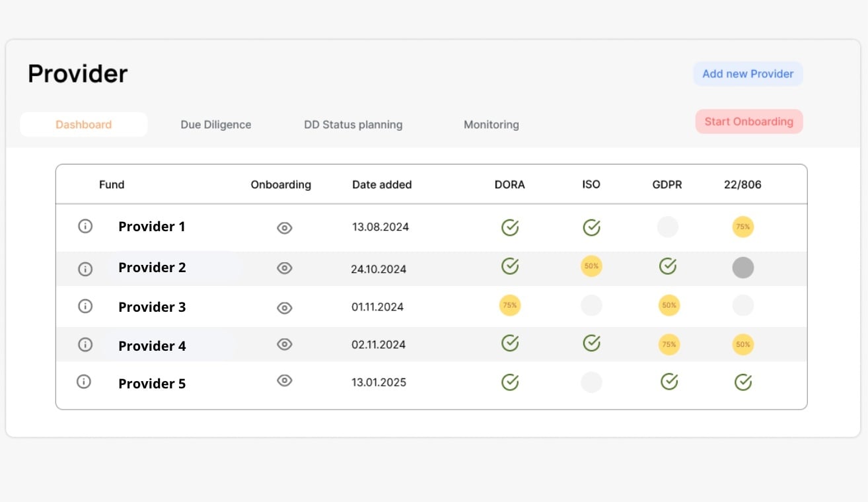The height and width of the screenshot is (502, 868).
Task: Select Provider 2 ISO 50% yellow badge
Action: (x=591, y=266)
